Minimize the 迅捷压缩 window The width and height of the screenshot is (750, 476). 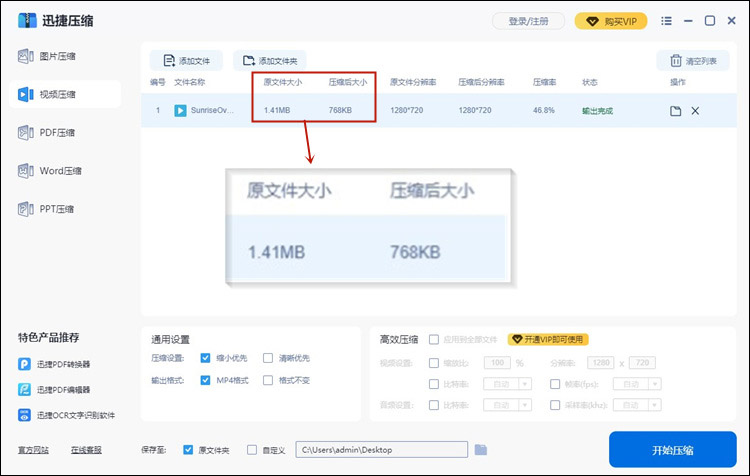pyautogui.click(x=688, y=21)
